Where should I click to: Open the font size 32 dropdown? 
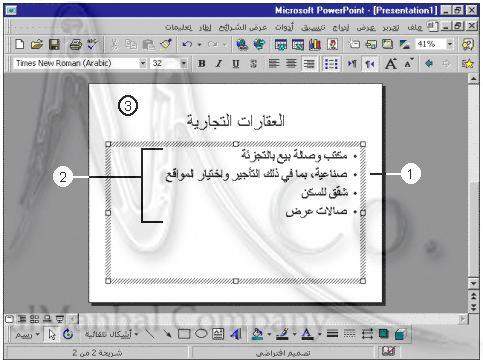click(x=184, y=63)
